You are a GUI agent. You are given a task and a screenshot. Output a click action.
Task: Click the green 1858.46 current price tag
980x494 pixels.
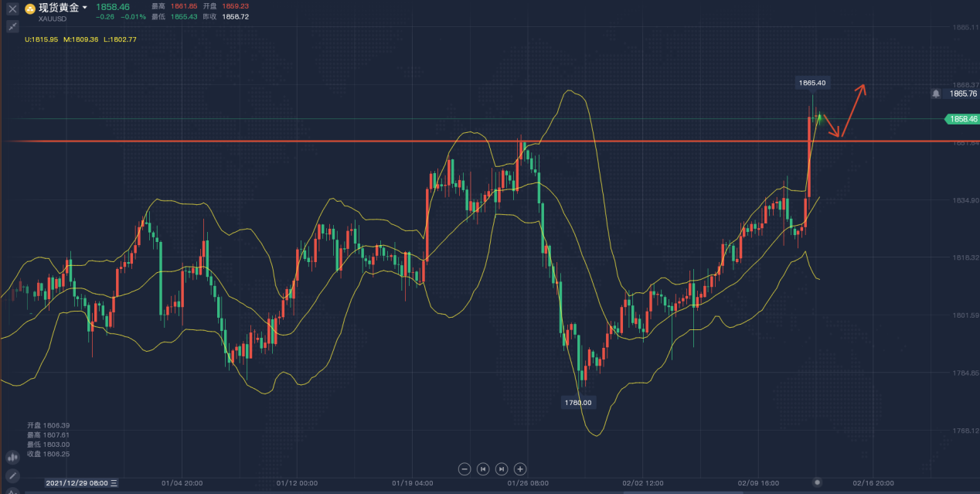[x=962, y=119]
